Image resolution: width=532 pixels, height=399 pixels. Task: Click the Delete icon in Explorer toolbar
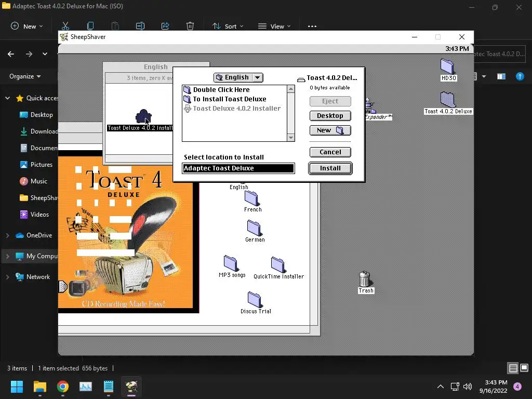(x=190, y=26)
